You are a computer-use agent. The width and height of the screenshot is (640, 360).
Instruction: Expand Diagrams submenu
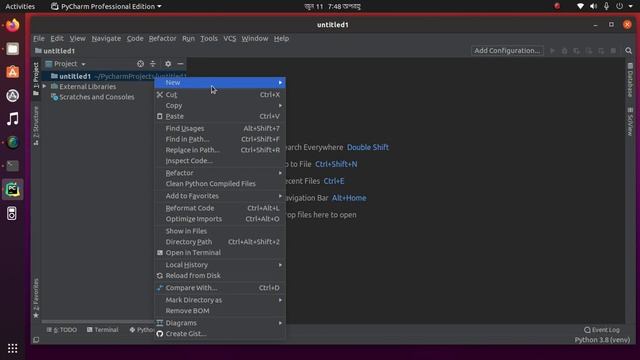(x=220, y=323)
